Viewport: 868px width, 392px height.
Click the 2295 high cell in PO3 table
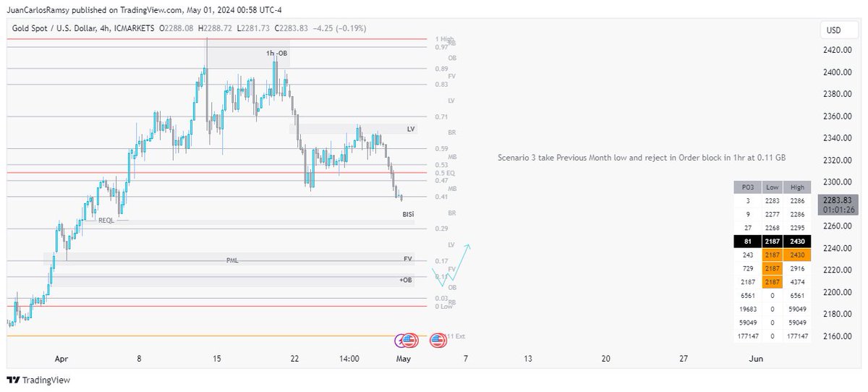click(x=797, y=228)
